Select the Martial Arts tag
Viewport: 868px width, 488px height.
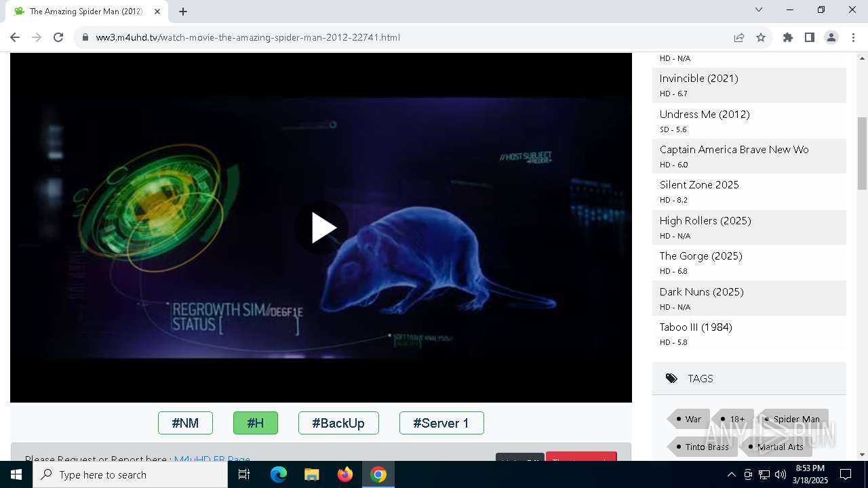point(776,447)
